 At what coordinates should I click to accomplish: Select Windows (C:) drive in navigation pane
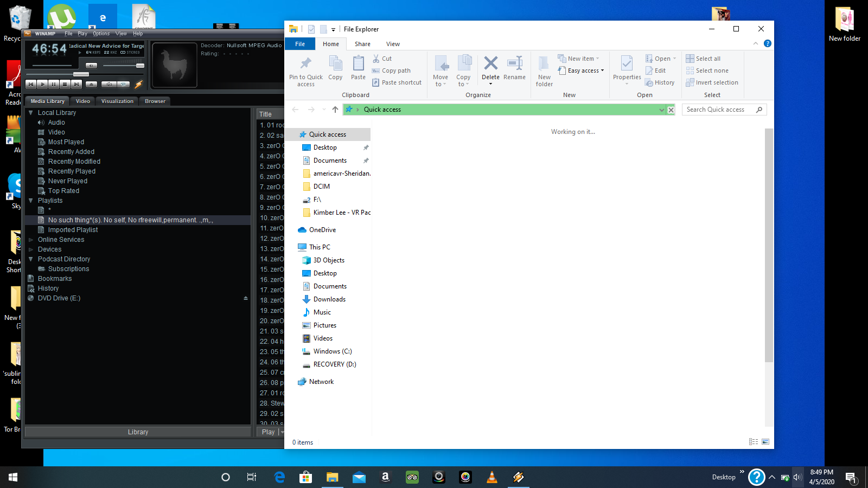(333, 351)
